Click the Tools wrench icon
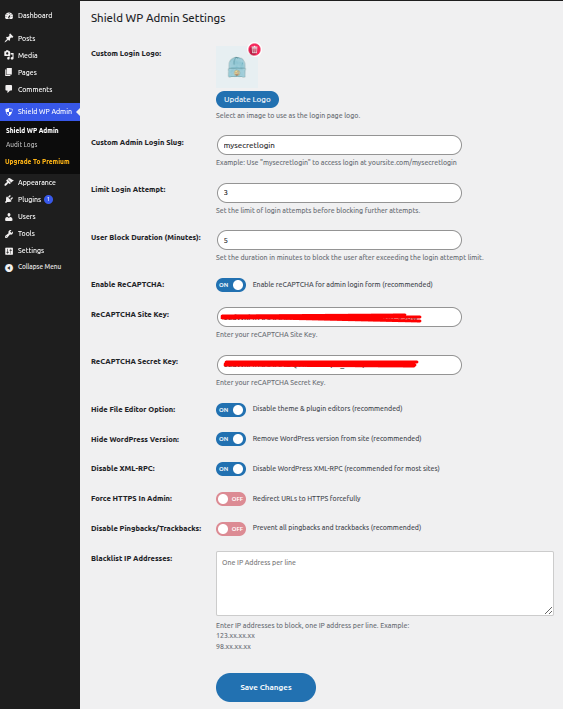 pos(9,234)
